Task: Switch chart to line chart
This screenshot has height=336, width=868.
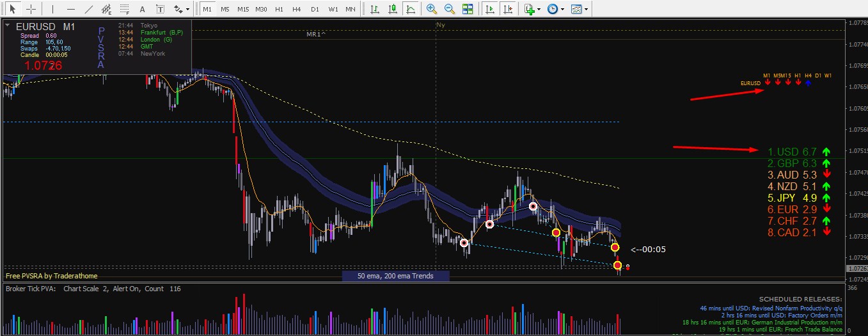Action: click(x=410, y=10)
